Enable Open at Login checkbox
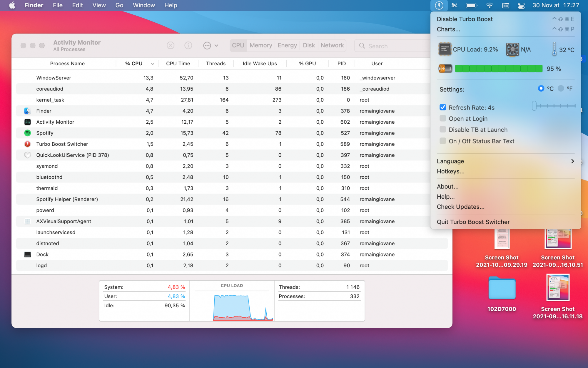 coord(443,118)
